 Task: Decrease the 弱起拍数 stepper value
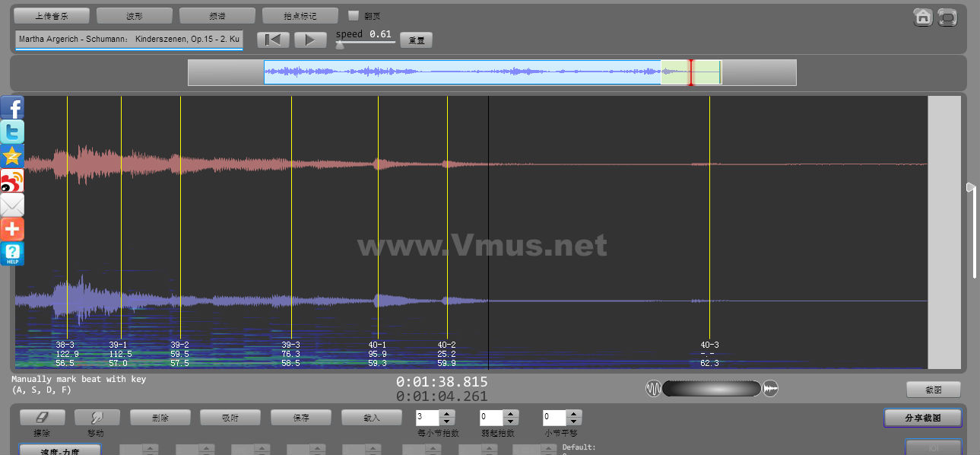point(510,422)
